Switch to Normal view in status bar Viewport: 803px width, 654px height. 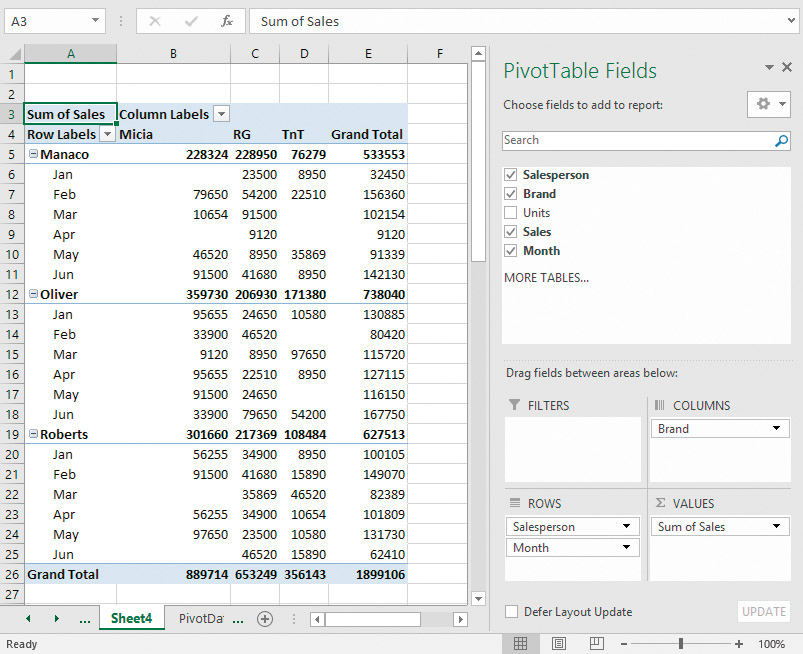pos(520,644)
